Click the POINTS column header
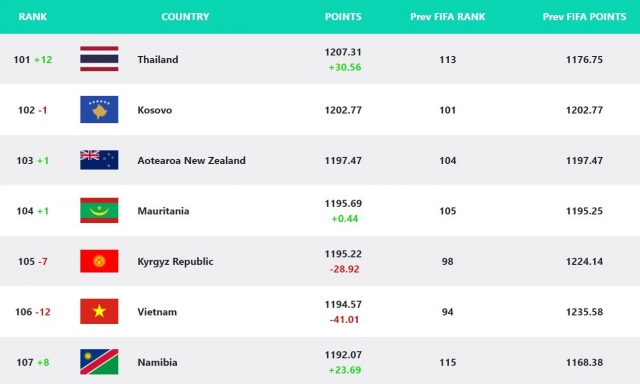The height and width of the screenshot is (384, 640). [x=343, y=17]
